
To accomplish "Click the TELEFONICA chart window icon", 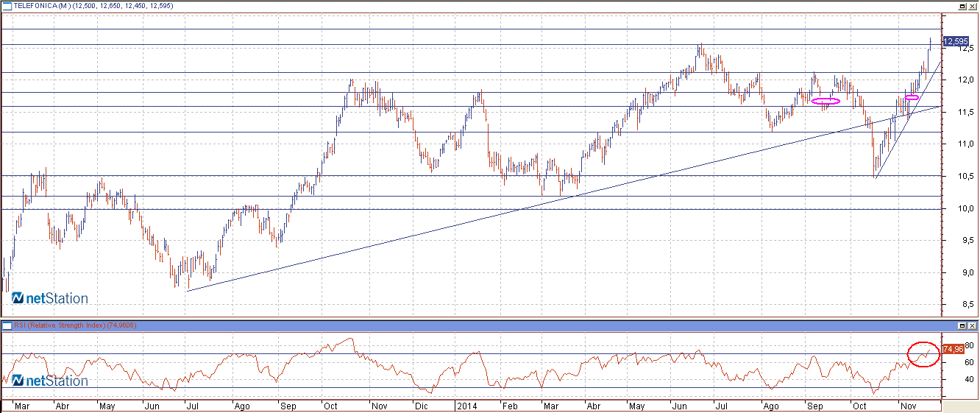I will pyautogui.click(x=7, y=5).
